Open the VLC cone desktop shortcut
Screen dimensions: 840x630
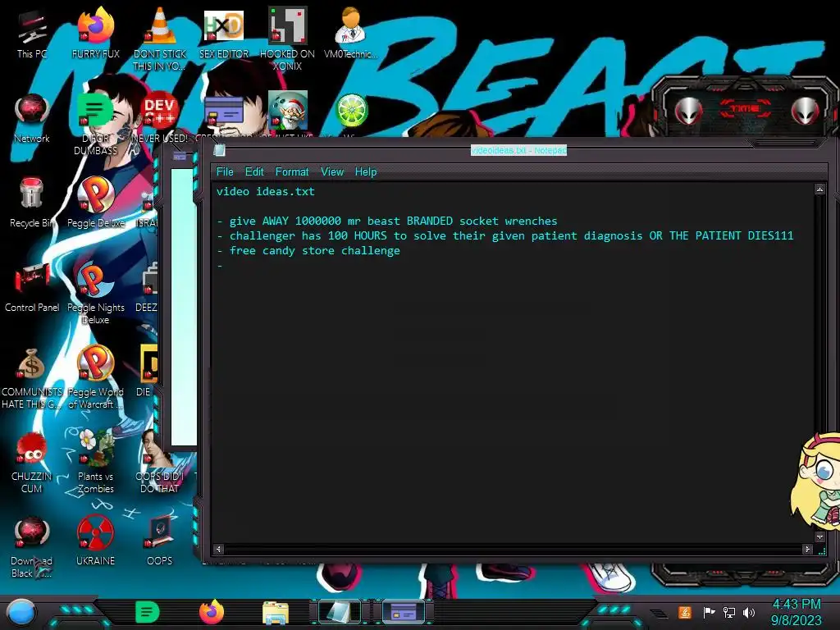(x=159, y=39)
